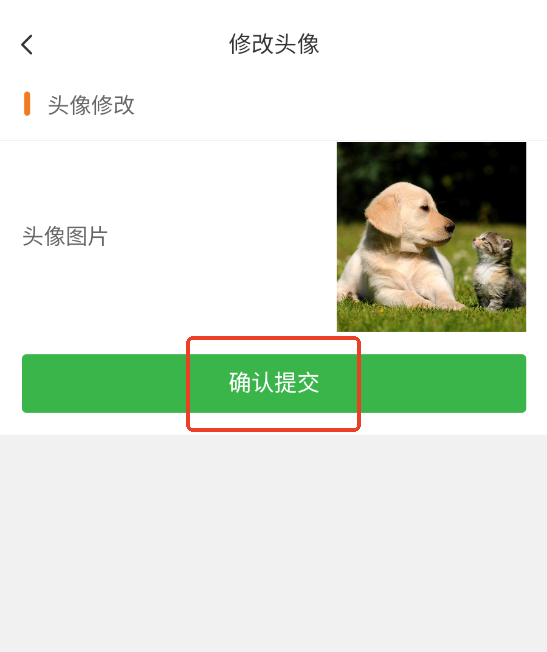Click the 修改头像 page title
Screen dimensions: 547x652
pos(274,44)
